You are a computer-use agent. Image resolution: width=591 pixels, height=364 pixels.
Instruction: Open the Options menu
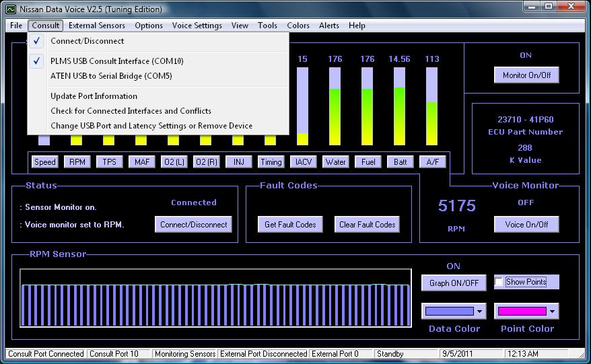(x=149, y=26)
